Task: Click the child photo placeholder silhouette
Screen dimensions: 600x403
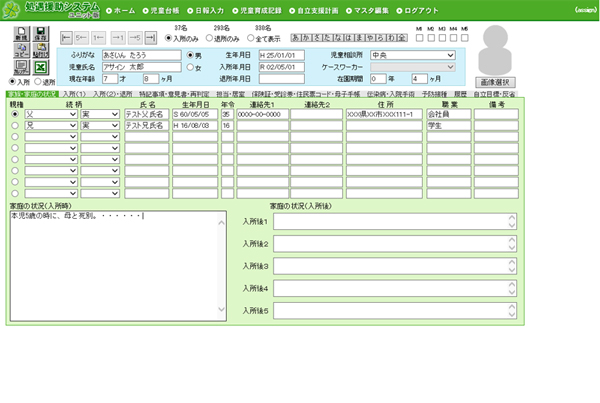Action: [495, 50]
